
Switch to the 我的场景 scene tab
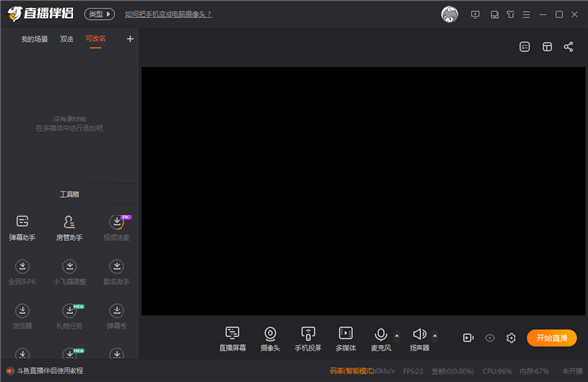[x=34, y=39]
